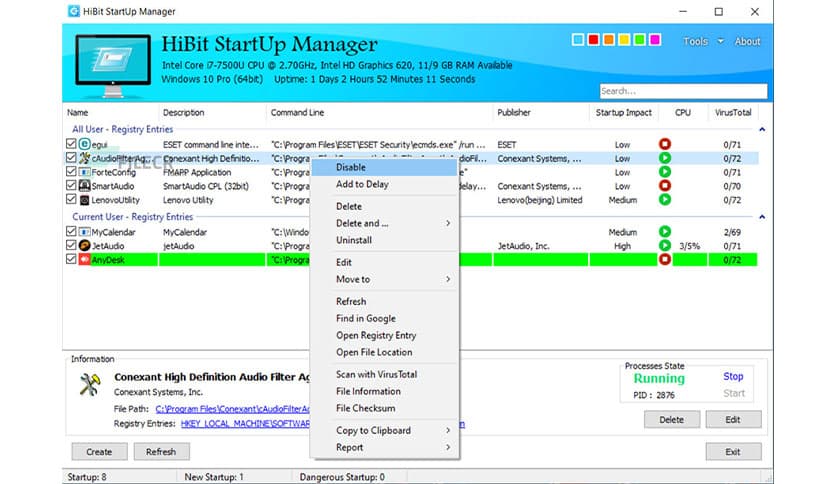Uncheck the ForteConfig startup entry
The width and height of the screenshot is (836, 484).
(71, 172)
